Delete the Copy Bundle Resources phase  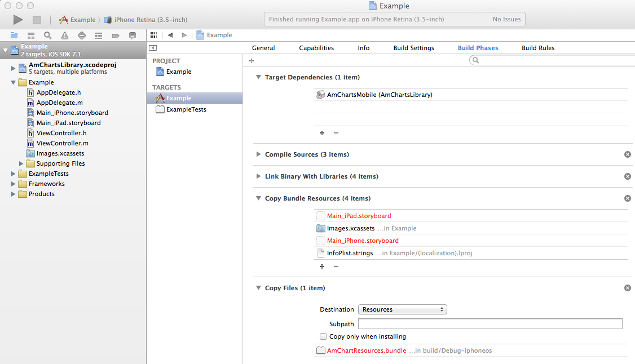pyautogui.click(x=628, y=198)
